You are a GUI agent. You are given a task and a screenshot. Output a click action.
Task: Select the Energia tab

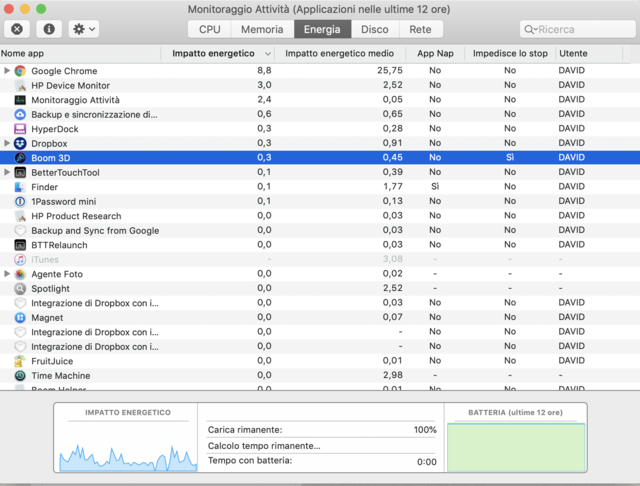point(322,29)
